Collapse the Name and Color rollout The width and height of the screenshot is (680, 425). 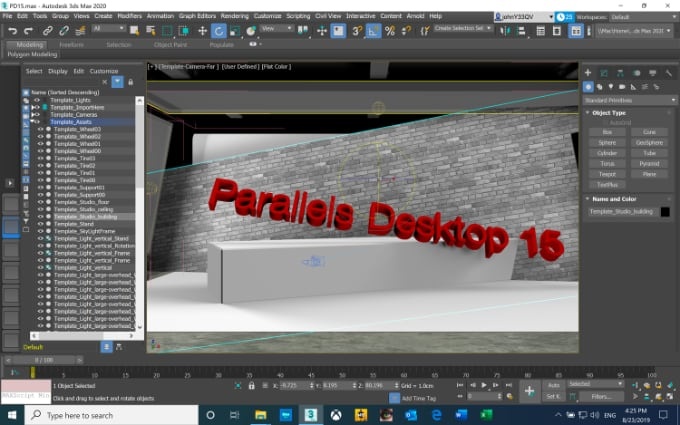point(588,199)
